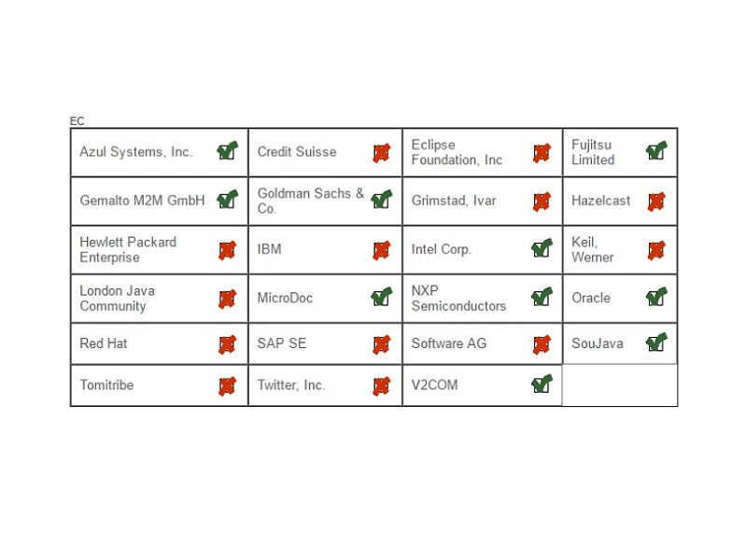The image size is (746, 560).
Task: Click the green checkmark next to V2COM
Action: tap(542, 385)
